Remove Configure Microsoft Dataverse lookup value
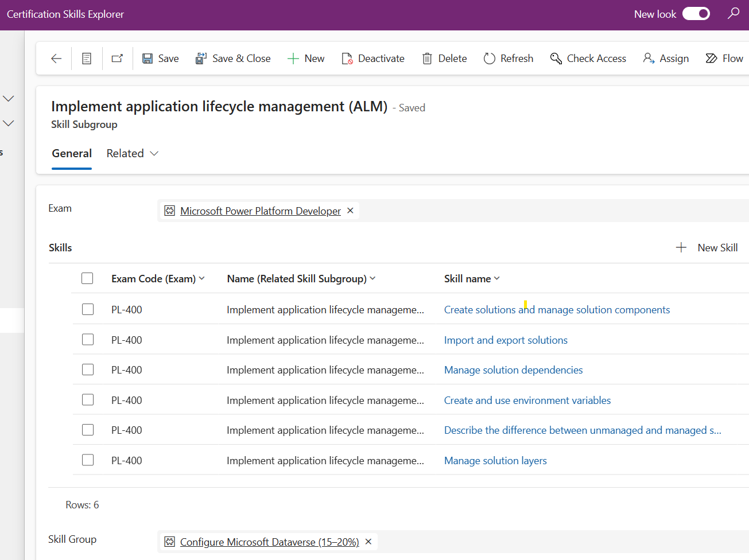 click(x=368, y=542)
